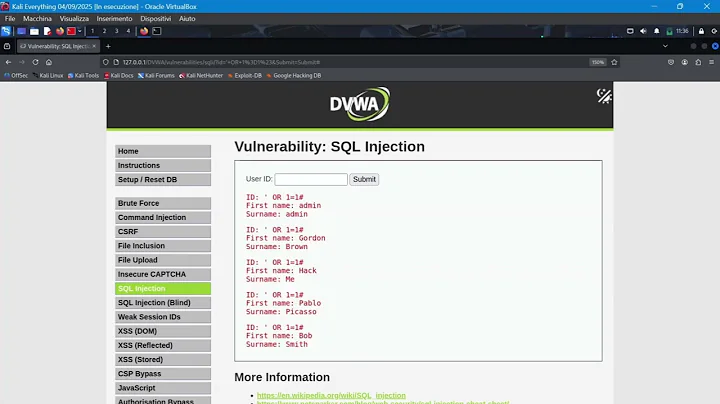720x404 pixels.
Task: Click the tracking protection shield icon in the address bar
Action: click(106, 62)
